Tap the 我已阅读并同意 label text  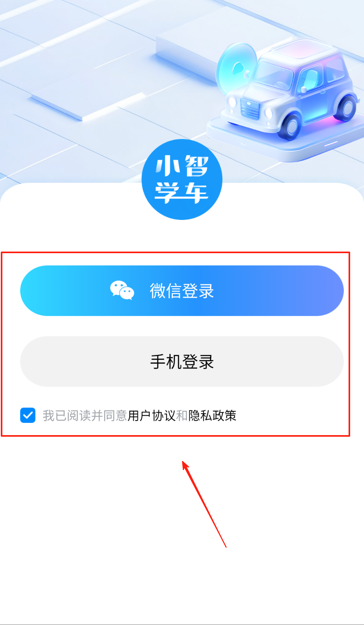point(85,416)
